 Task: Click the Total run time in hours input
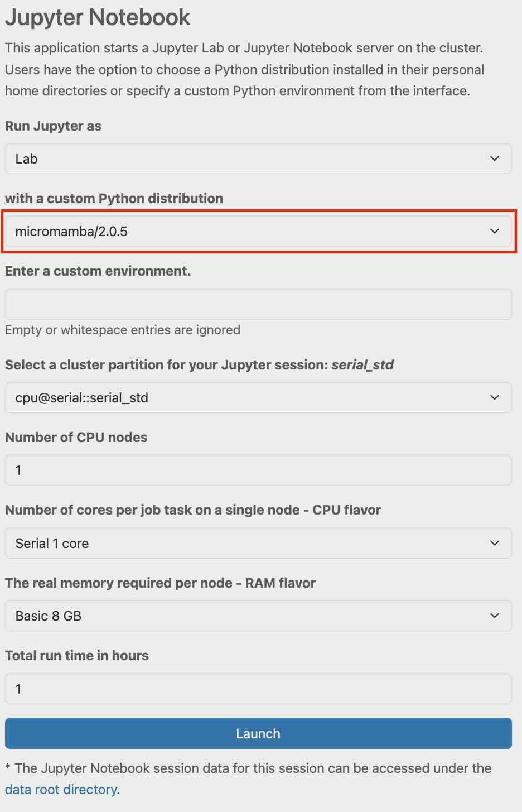[x=258, y=689]
